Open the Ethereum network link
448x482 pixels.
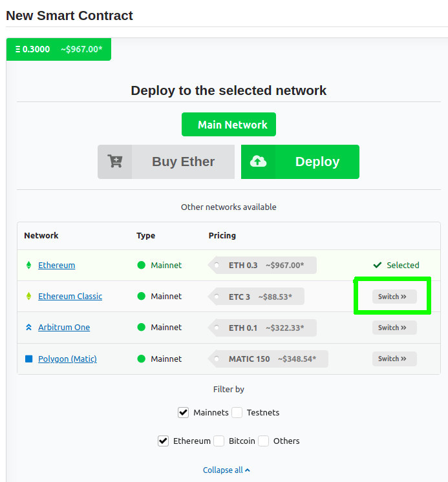click(57, 265)
